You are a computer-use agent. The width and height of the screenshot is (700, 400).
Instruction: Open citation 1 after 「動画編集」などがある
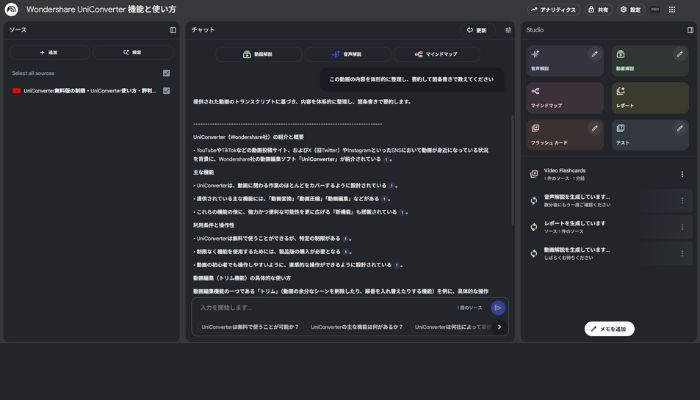[x=384, y=199]
